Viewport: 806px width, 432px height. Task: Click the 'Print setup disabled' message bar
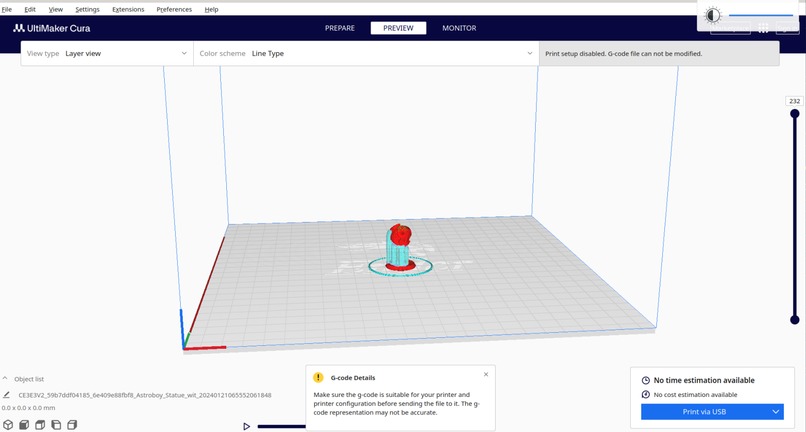pos(659,53)
